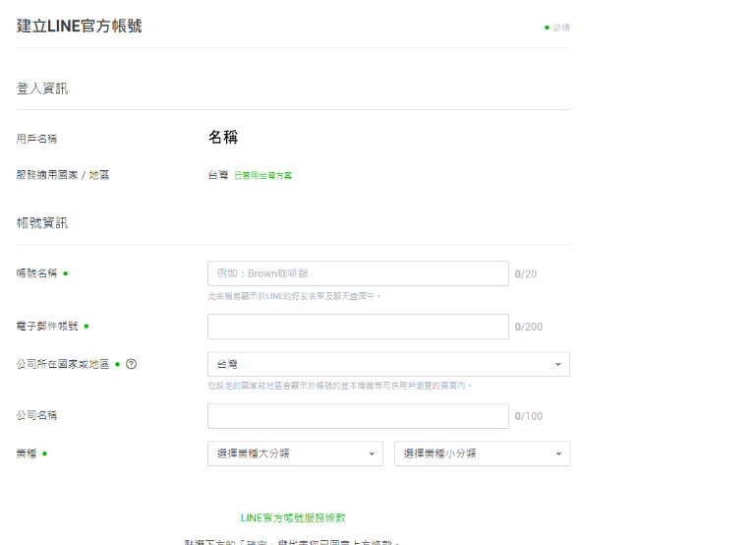This screenshot has width=756, height=545.
Task: Open the 公司所在國家或地區 dropdown showing 台灣
Action: 388,364
